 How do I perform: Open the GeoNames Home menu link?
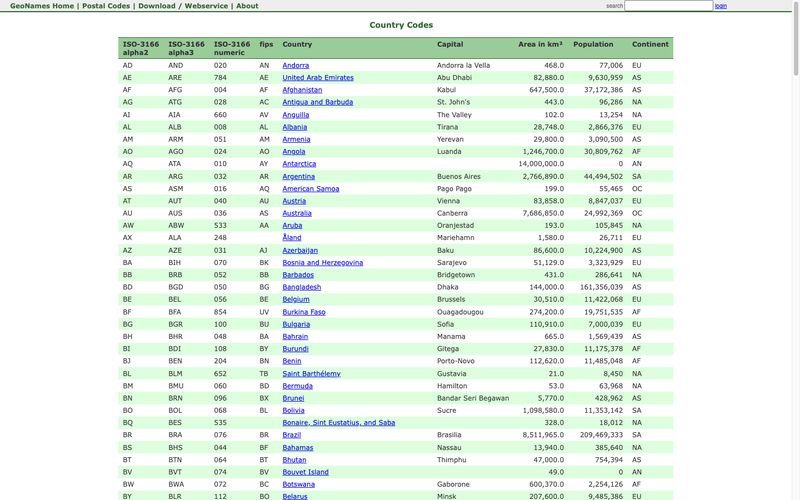41,6
